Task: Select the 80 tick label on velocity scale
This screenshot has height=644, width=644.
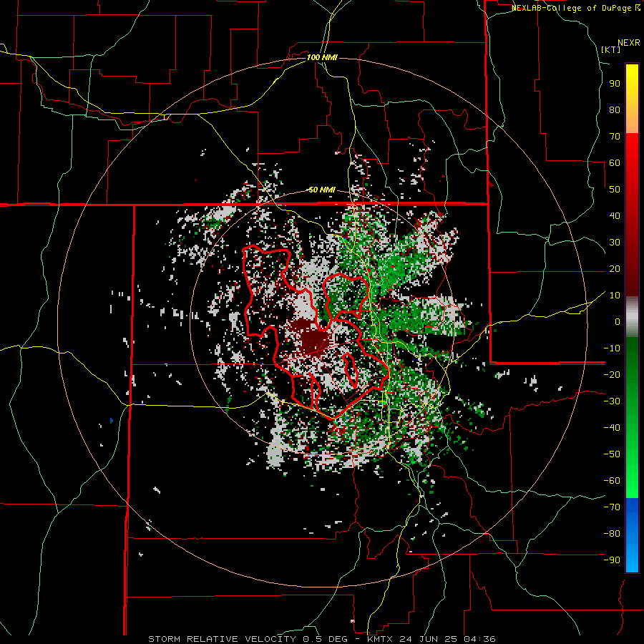Action: point(615,109)
